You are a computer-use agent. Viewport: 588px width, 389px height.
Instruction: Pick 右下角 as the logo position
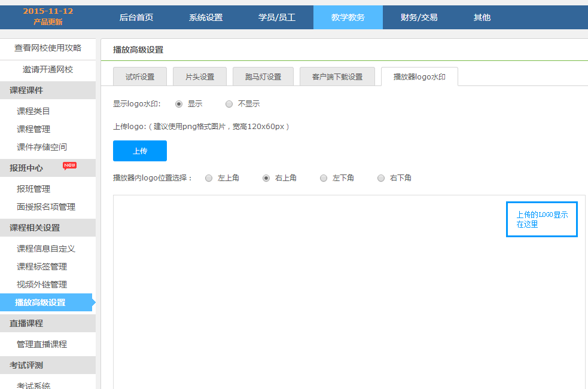381,178
